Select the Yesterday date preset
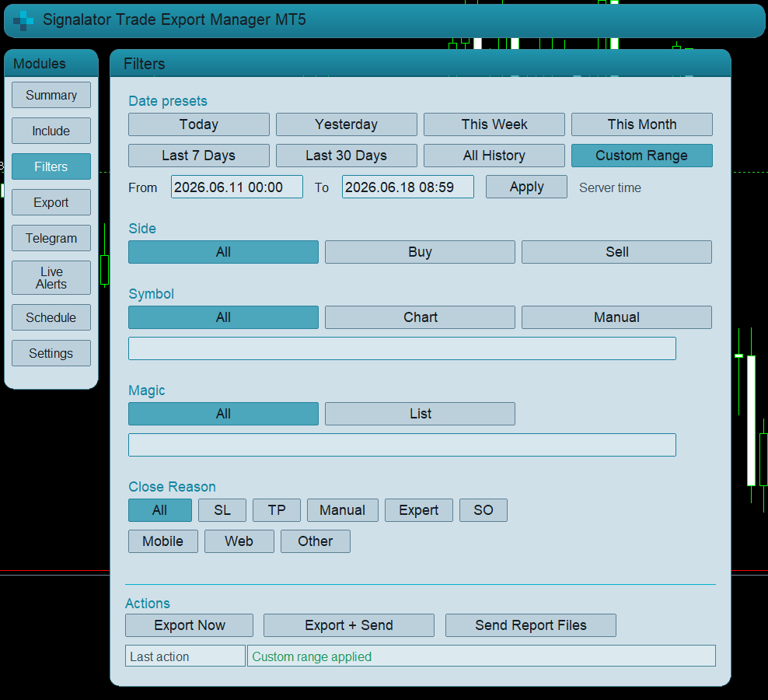 pyautogui.click(x=346, y=124)
